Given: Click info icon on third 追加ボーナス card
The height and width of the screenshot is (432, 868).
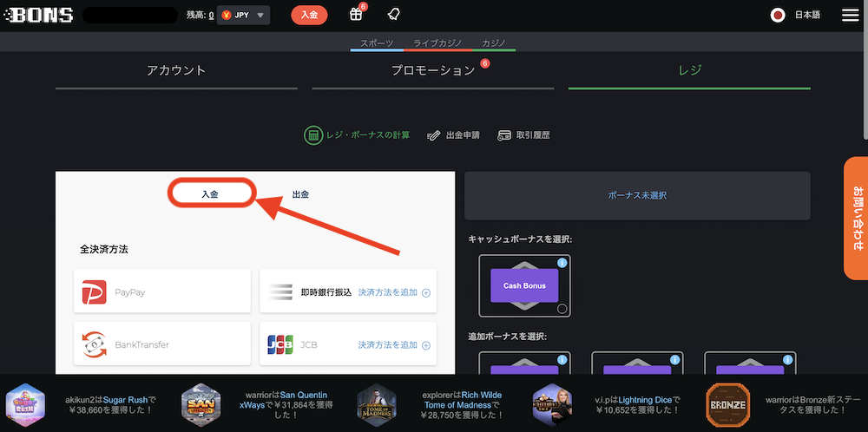Looking at the screenshot, I should (788, 360).
